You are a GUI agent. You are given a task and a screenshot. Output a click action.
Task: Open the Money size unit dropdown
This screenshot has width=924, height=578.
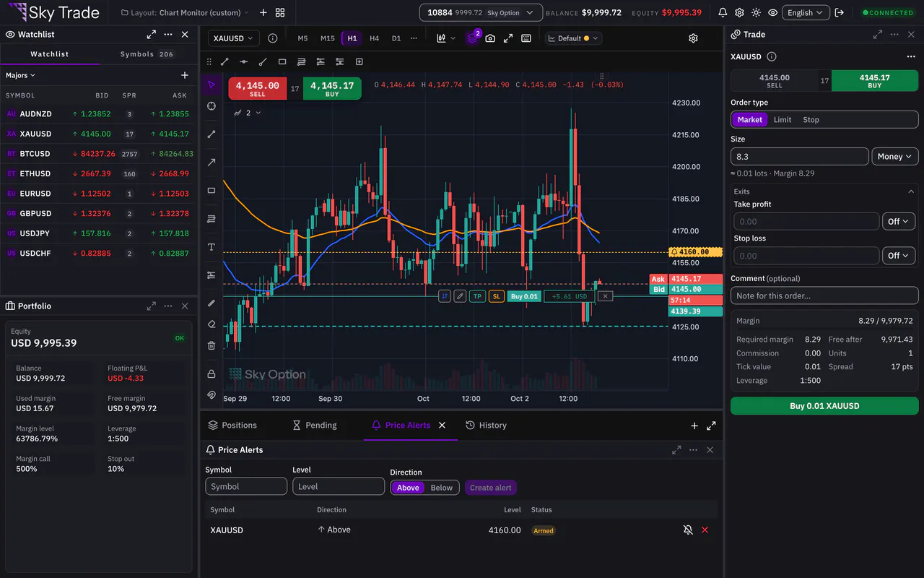(x=895, y=157)
